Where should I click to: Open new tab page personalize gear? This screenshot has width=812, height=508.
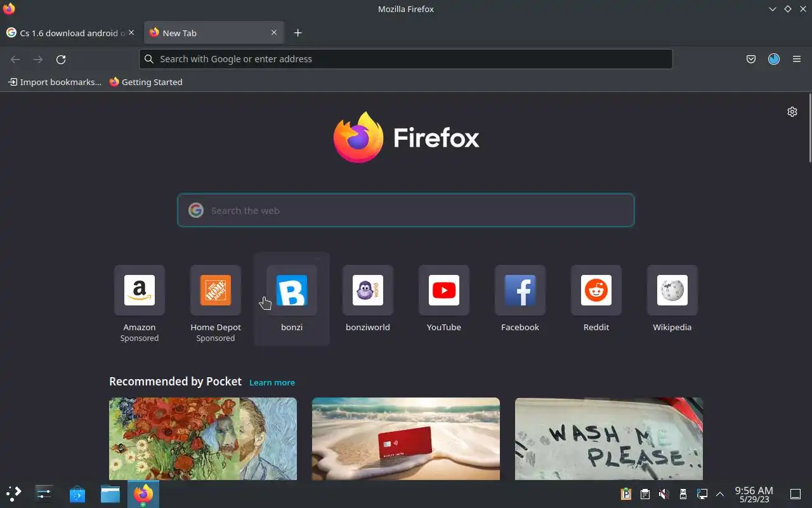pos(792,112)
